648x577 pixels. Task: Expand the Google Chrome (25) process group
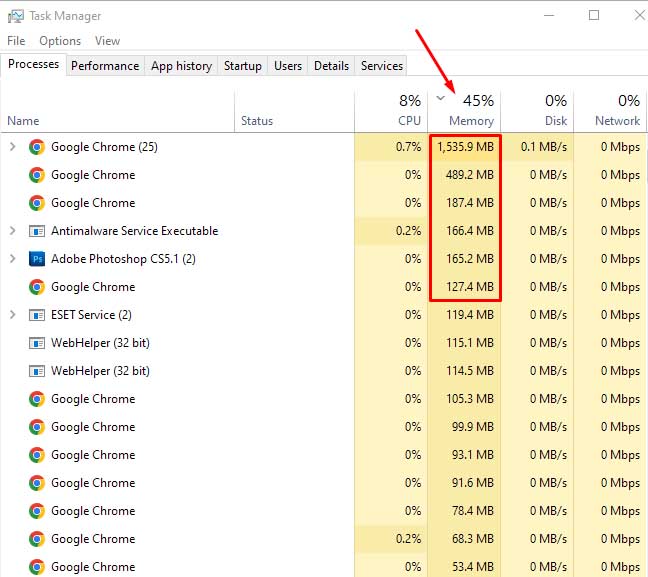tap(13, 147)
